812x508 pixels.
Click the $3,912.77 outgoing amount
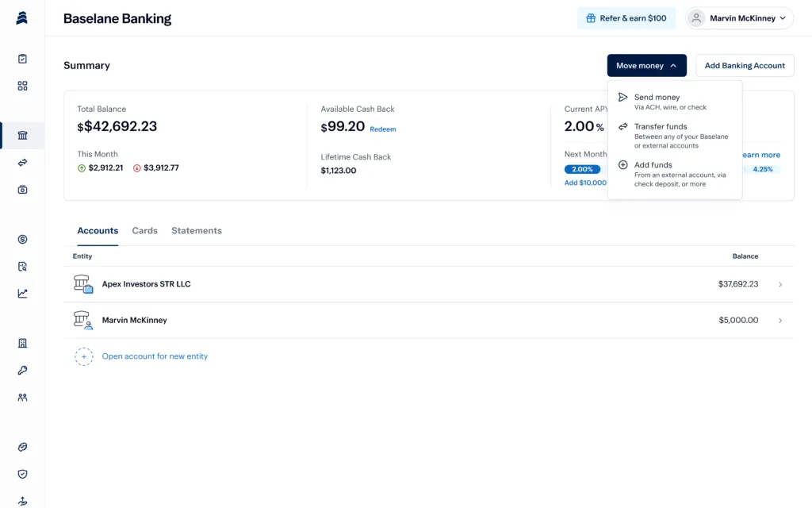[161, 168]
